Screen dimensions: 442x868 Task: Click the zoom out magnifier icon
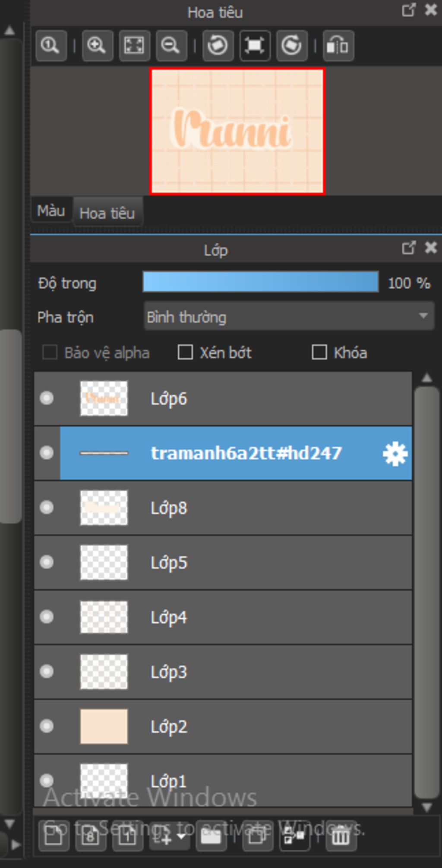pos(171,45)
